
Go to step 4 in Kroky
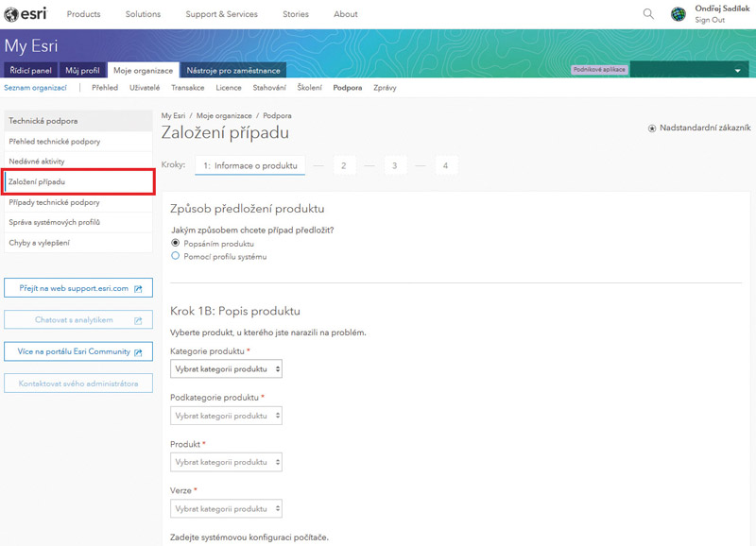(x=445, y=165)
